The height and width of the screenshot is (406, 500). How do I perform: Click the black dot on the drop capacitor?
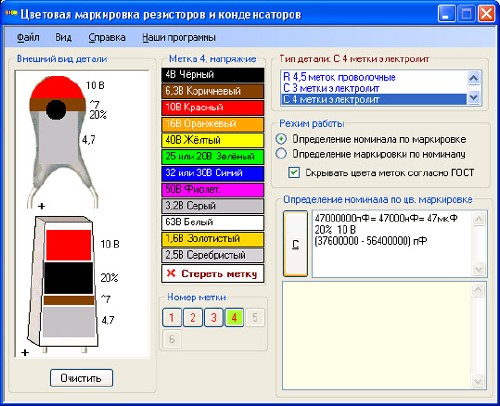56,110
